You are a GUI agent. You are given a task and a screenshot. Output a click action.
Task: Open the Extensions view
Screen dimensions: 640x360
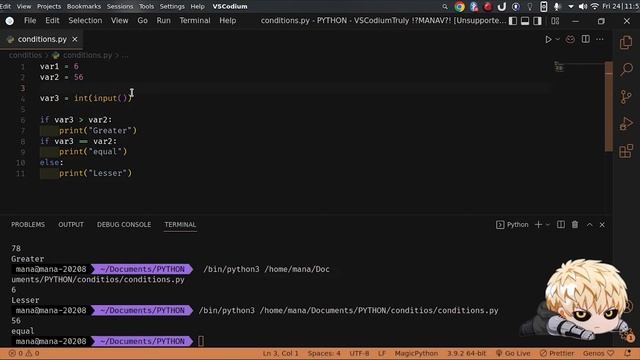[626, 151]
